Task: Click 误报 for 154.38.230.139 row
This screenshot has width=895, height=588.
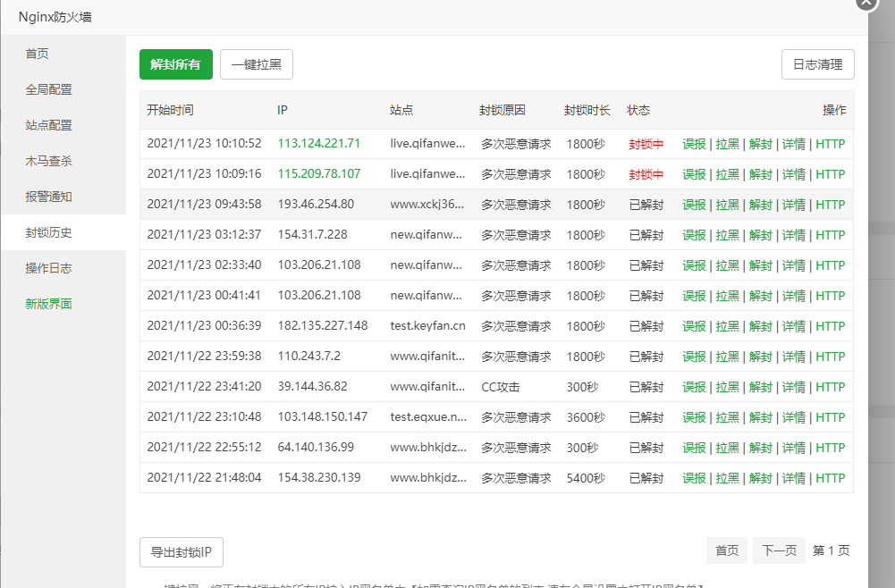Action: (694, 478)
